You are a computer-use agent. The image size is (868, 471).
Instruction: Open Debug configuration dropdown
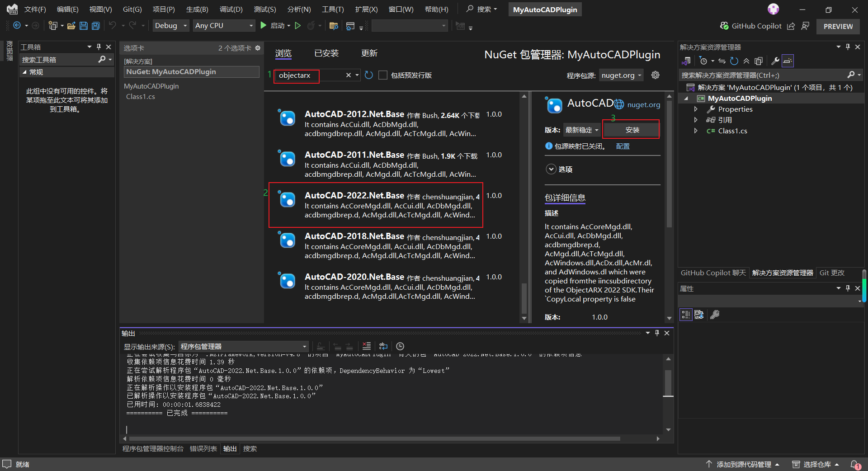pyautogui.click(x=171, y=26)
